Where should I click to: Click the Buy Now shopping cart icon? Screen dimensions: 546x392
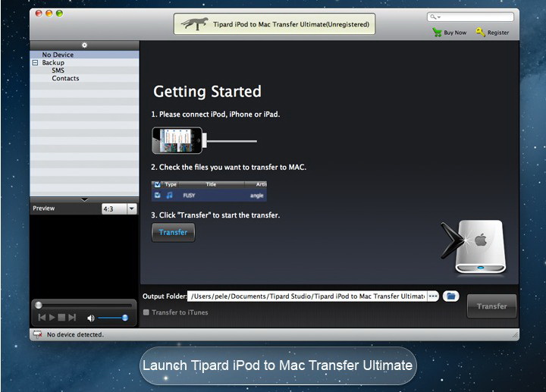click(x=437, y=33)
